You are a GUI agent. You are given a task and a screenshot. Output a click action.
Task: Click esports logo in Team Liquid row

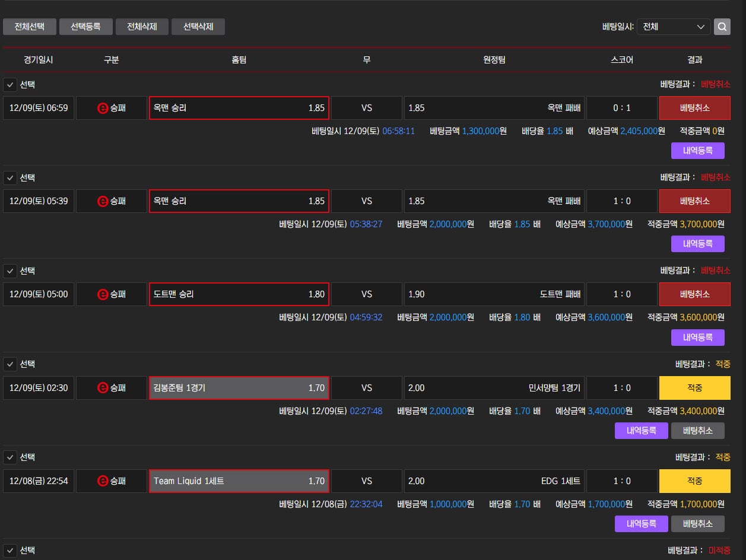[x=102, y=481]
